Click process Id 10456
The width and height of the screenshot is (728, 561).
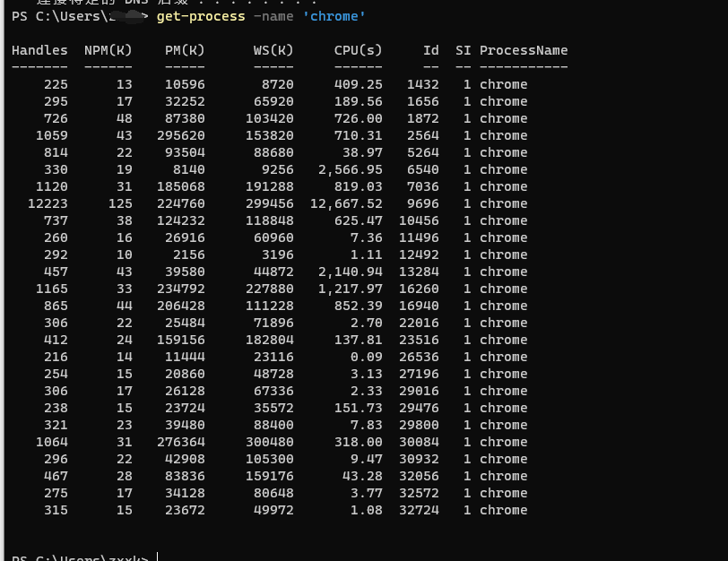click(x=419, y=220)
